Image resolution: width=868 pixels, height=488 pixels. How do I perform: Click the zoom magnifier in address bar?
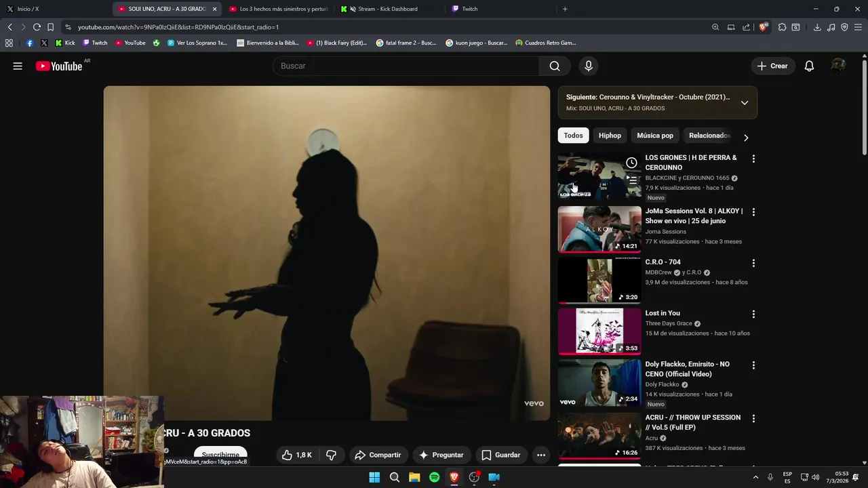click(x=715, y=27)
